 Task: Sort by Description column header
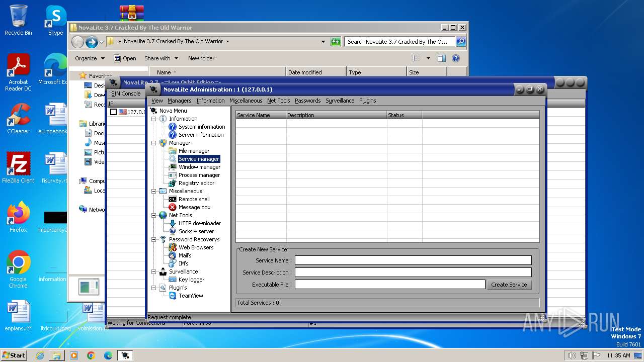(337, 115)
